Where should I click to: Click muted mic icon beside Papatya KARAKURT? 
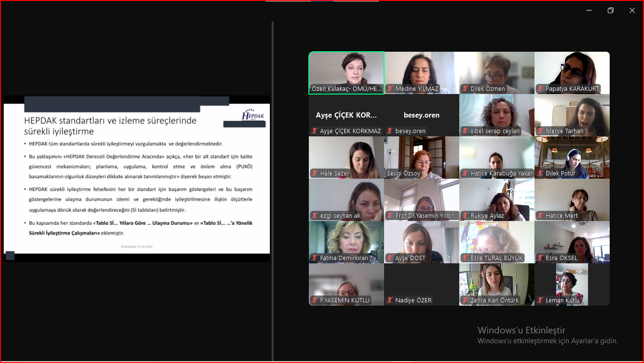click(540, 89)
